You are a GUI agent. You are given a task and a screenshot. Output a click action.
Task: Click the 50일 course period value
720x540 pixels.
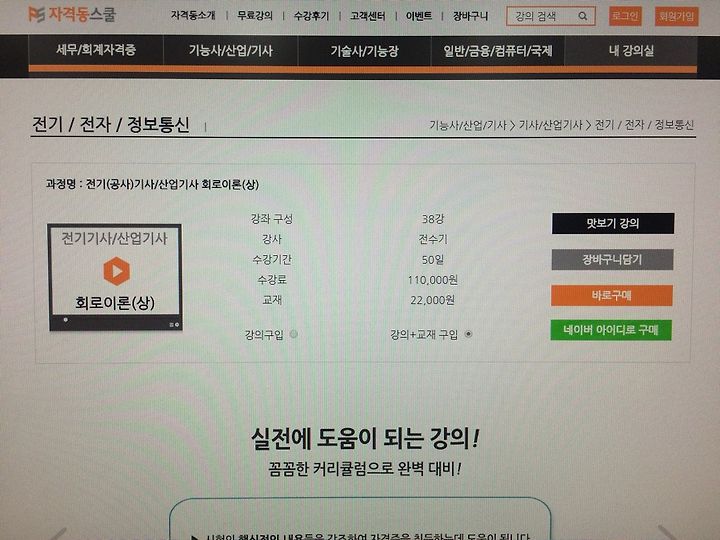pos(433,259)
